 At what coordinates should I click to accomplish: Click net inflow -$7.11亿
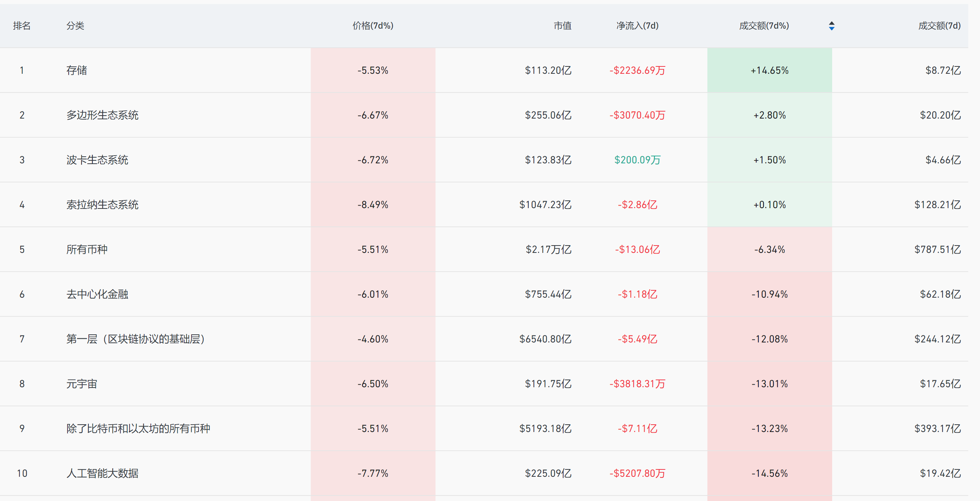tap(638, 429)
